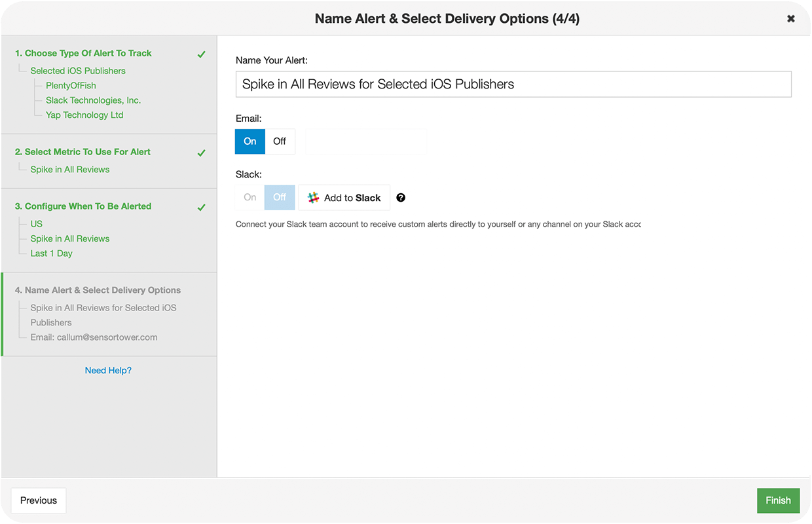Turn Email alerts On
Image resolution: width=812 pixels, height=524 pixels.
tap(250, 141)
